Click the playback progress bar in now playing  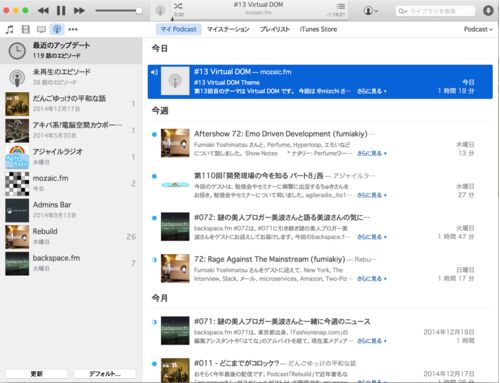[258, 19]
